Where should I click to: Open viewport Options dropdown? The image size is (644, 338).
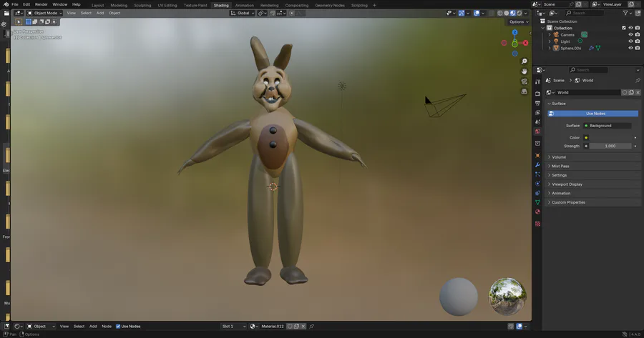point(519,22)
